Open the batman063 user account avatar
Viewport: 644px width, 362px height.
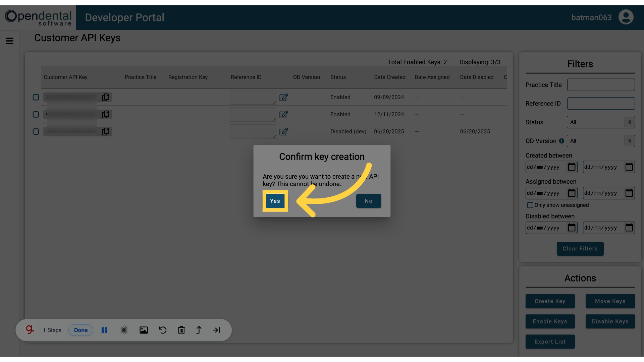pos(626,17)
